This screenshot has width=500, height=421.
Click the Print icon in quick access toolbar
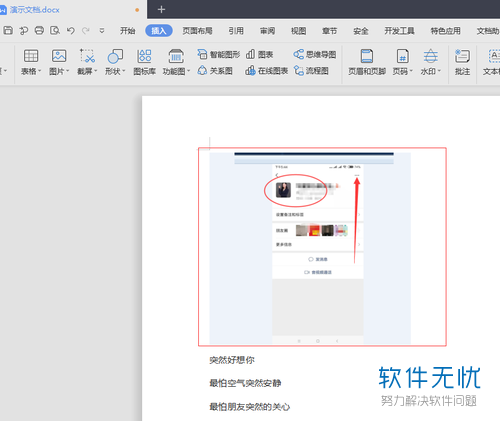click(39, 30)
